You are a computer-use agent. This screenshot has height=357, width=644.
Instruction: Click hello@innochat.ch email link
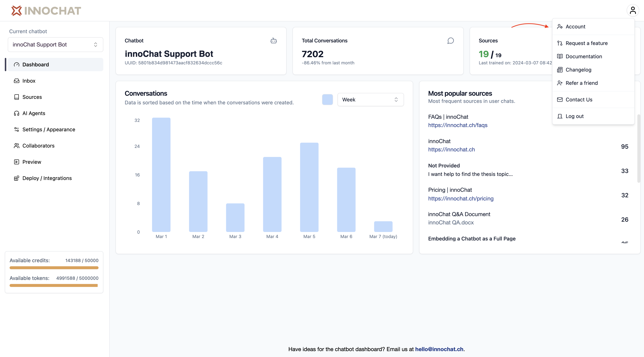point(439,349)
